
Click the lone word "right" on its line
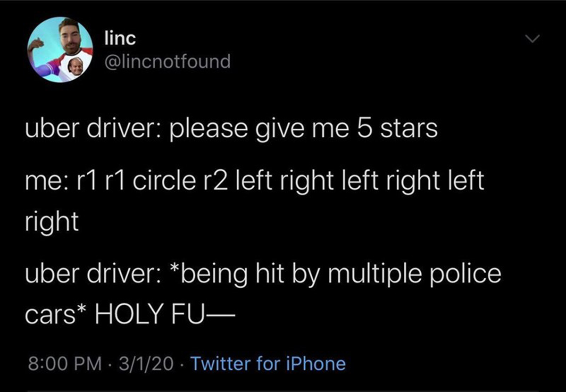point(51,222)
